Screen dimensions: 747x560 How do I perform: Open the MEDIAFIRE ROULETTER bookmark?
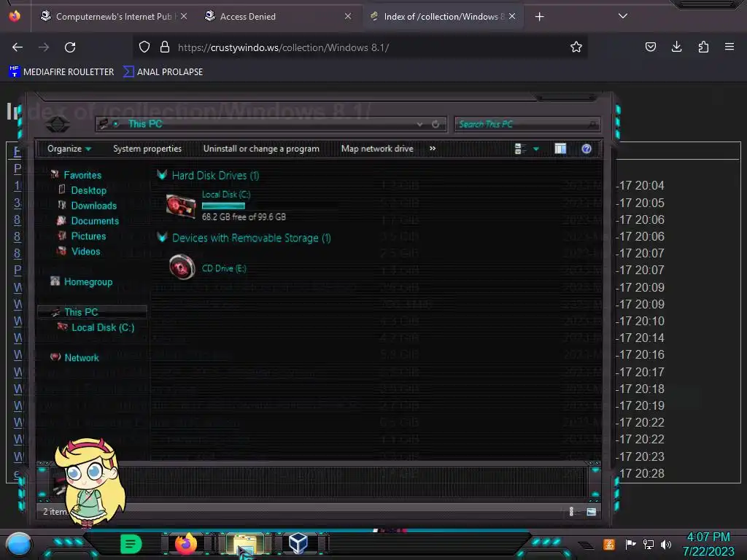pos(61,72)
